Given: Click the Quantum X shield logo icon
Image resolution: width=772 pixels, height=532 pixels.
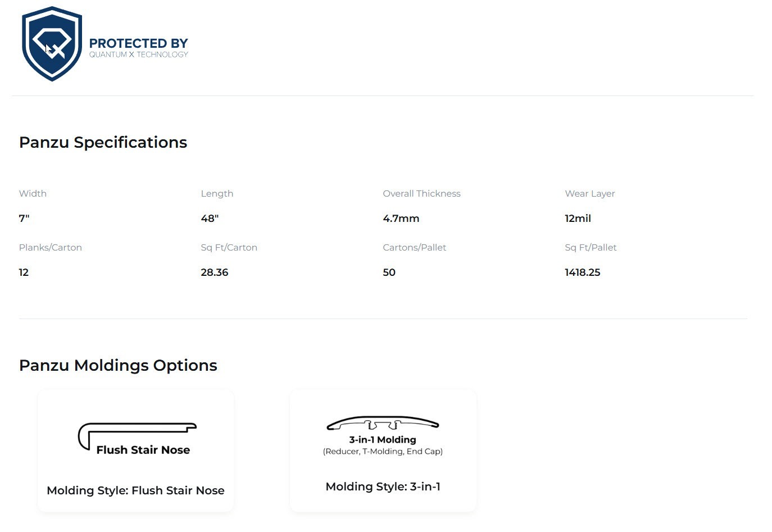Looking at the screenshot, I should (52, 44).
